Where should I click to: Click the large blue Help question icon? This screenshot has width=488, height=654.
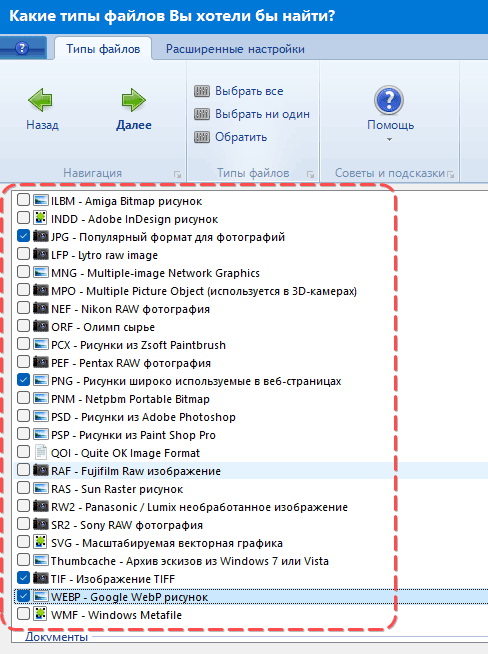tap(389, 100)
